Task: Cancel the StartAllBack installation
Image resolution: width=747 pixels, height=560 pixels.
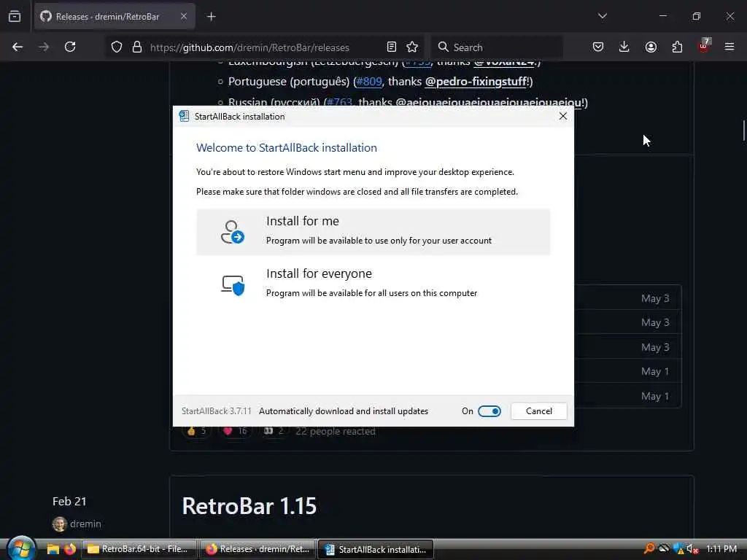Action: [539, 411]
